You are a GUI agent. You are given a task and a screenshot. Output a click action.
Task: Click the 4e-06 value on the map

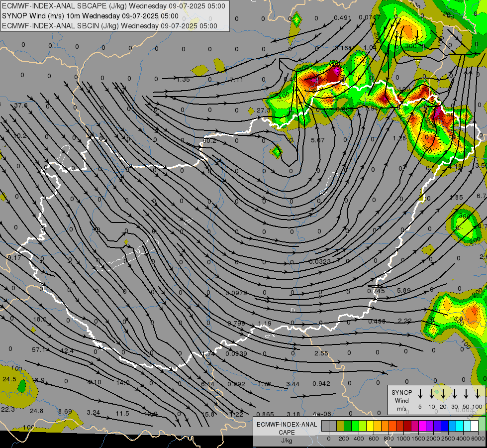tap(322, 414)
